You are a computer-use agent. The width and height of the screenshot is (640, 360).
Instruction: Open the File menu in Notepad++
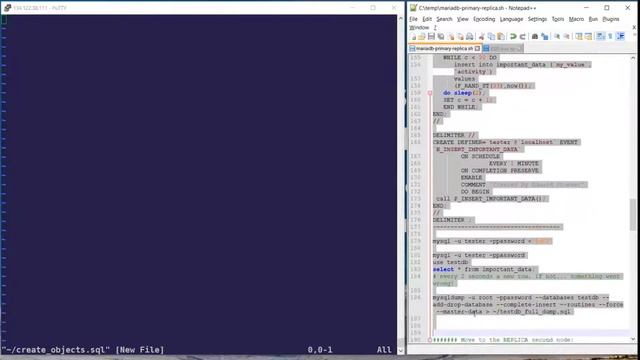(x=413, y=19)
